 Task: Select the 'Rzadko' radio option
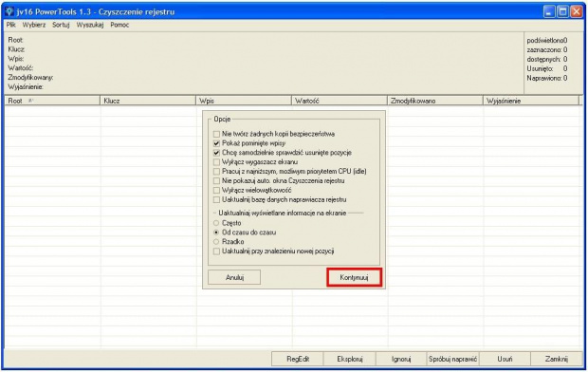point(216,242)
